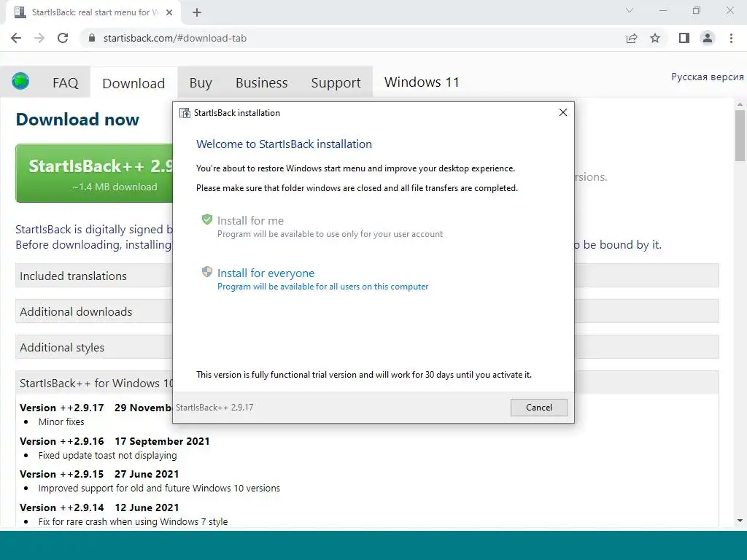747x560 pixels.
Task: Open the FAQ tab
Action: pos(65,83)
